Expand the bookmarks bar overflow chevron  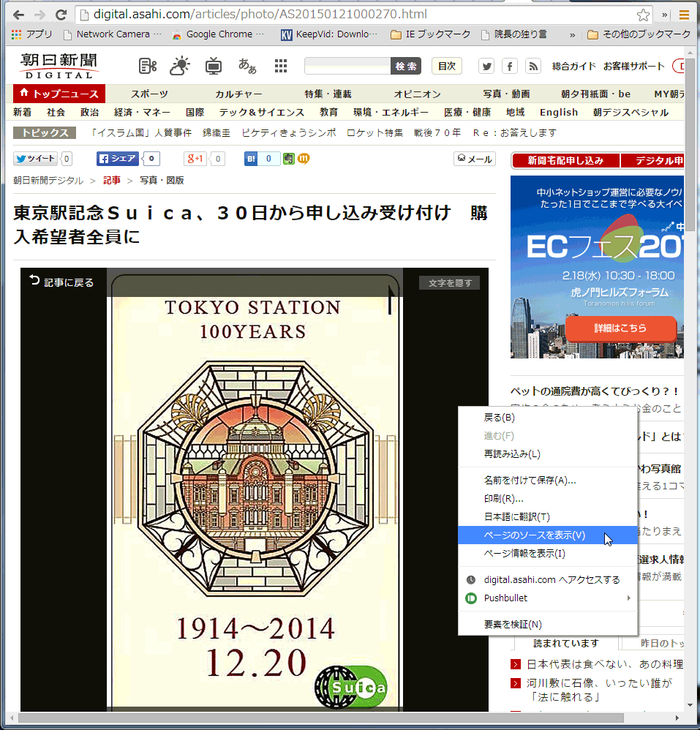click(572, 34)
